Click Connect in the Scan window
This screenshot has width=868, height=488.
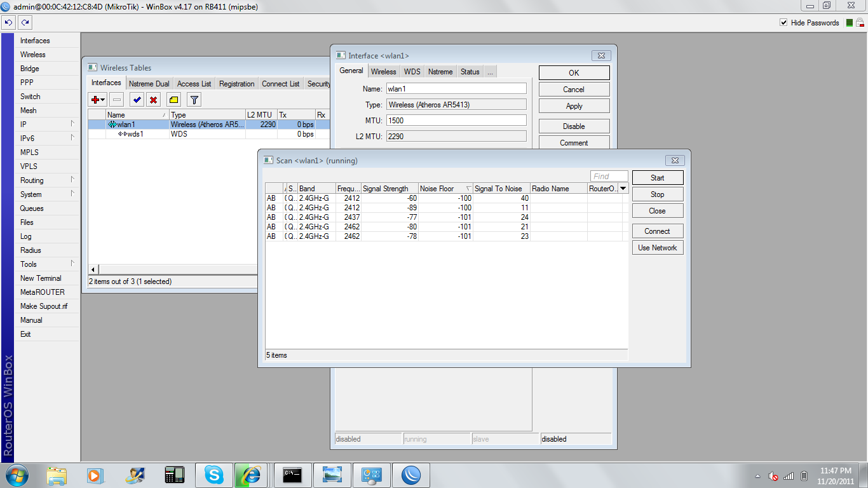tap(658, 231)
